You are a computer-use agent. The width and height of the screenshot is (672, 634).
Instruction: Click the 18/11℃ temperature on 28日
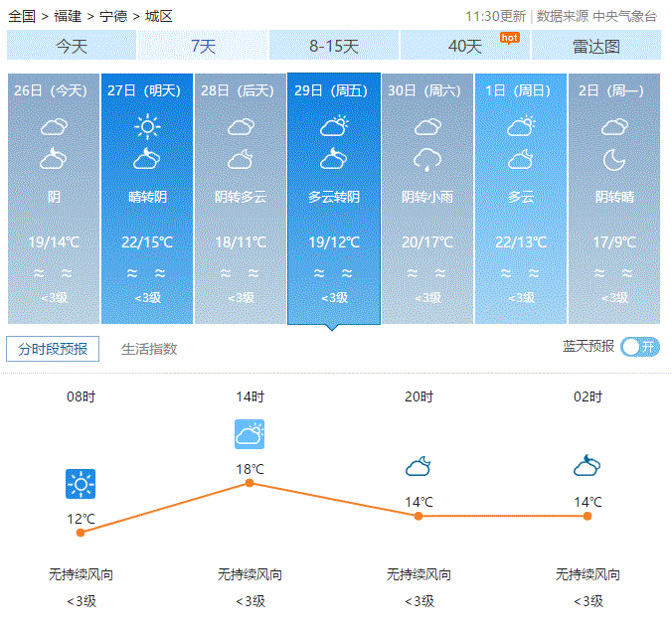[x=241, y=242]
